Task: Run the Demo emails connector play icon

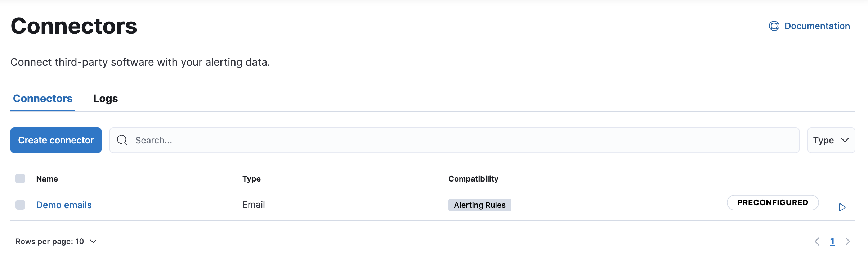Action: pos(842,207)
